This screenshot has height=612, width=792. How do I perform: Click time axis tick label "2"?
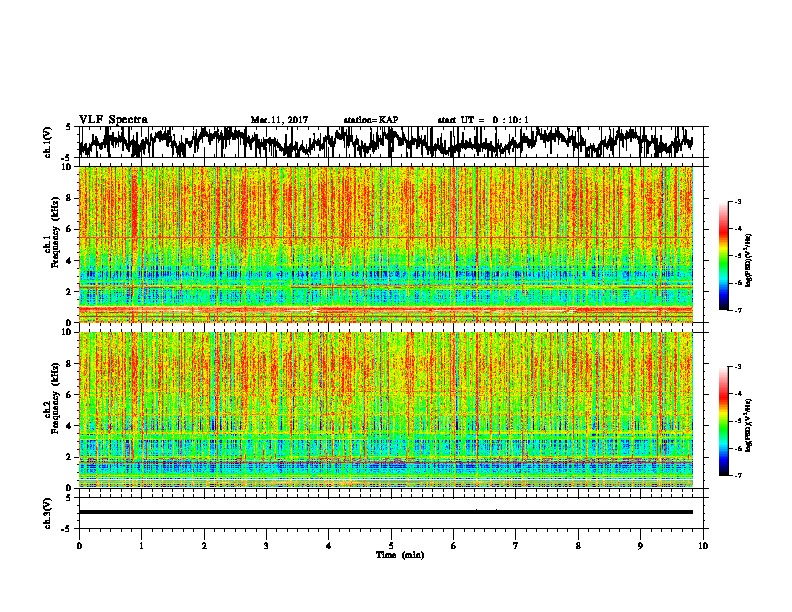pyautogui.click(x=204, y=546)
